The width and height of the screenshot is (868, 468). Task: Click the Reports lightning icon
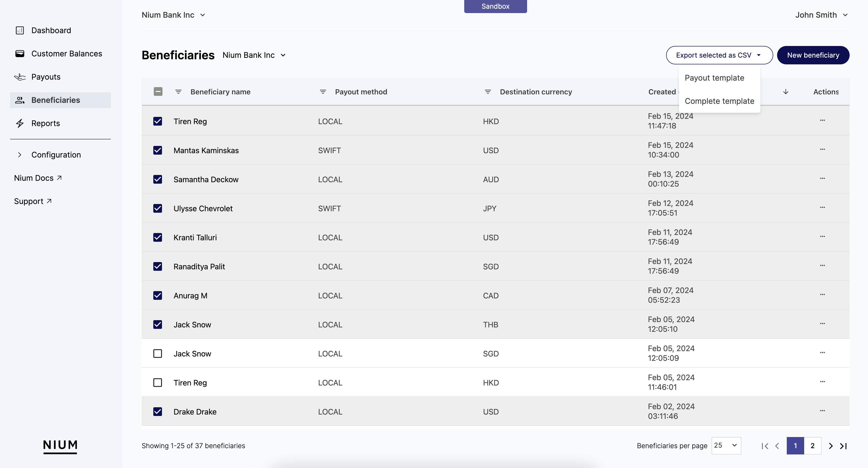tap(20, 123)
